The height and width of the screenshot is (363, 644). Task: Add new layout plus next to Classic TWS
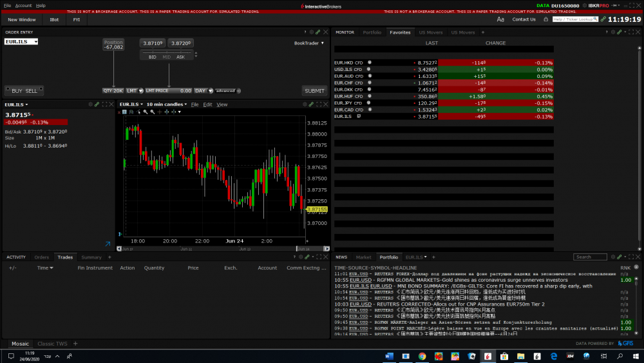(x=75, y=344)
